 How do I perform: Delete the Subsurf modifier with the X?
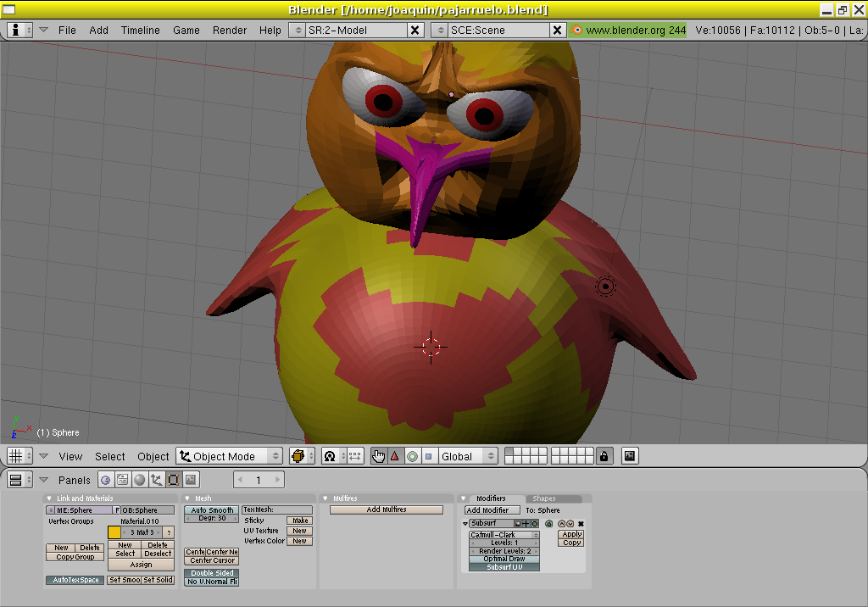581,524
